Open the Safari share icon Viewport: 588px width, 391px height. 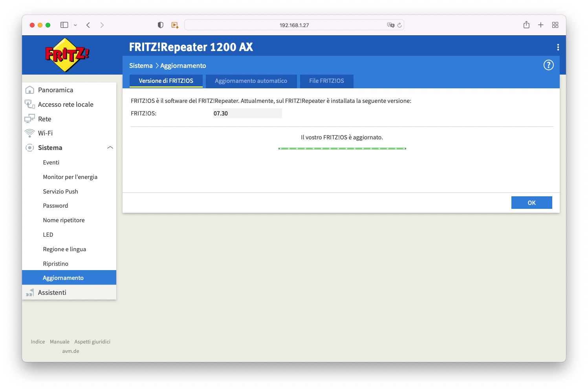click(526, 25)
